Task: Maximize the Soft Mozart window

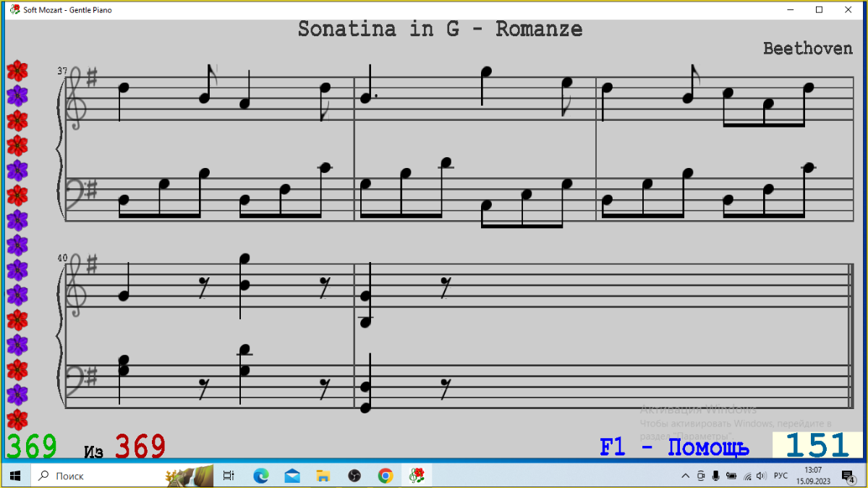Action: (x=819, y=10)
